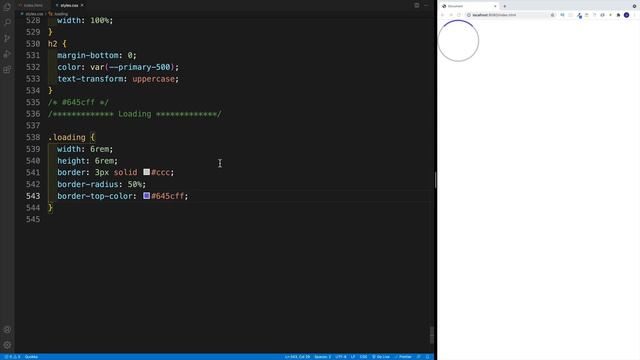Click Chrome forward navigation arrow
Image resolution: width=640 pixels, height=360 pixels.
coord(451,15)
